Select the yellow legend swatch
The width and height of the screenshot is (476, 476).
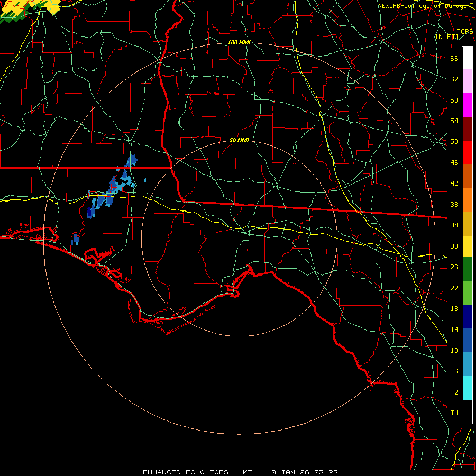467,246
